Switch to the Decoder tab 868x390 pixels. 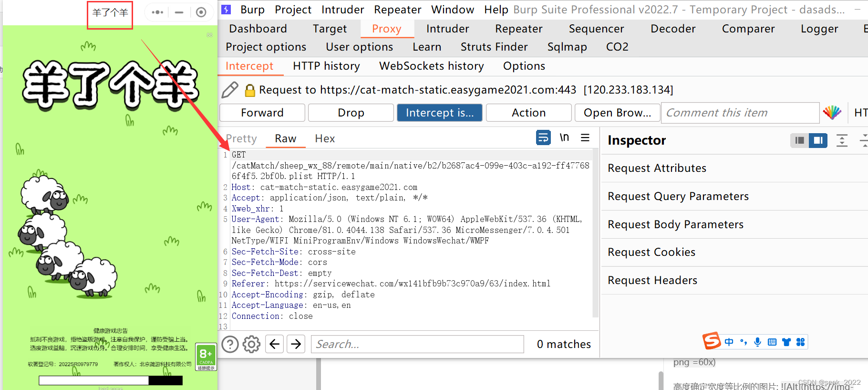click(673, 29)
